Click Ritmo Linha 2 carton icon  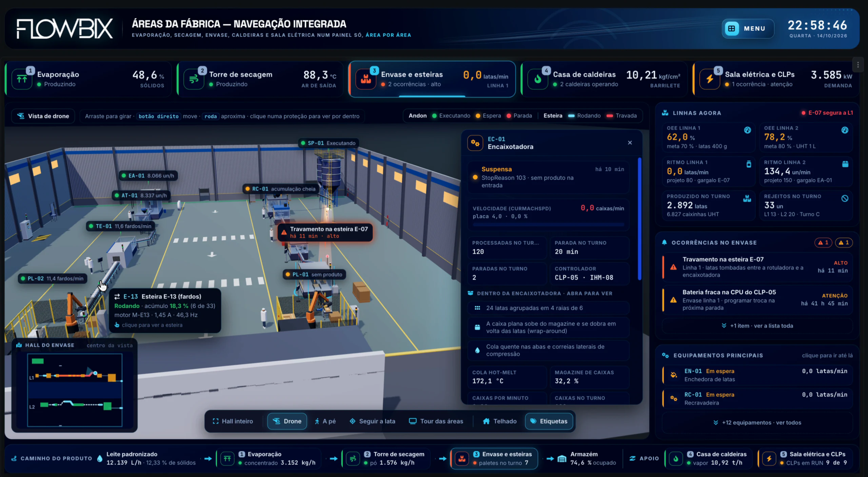point(845,164)
